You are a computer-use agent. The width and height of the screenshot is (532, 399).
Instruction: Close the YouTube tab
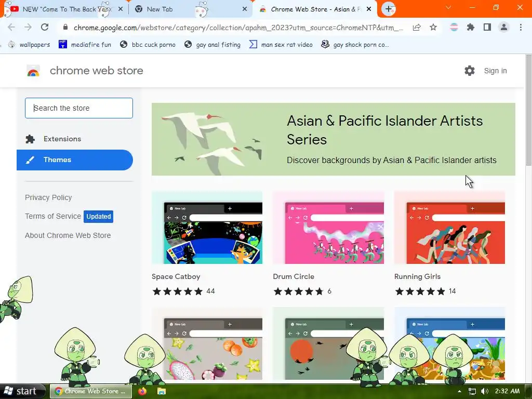[121, 9]
